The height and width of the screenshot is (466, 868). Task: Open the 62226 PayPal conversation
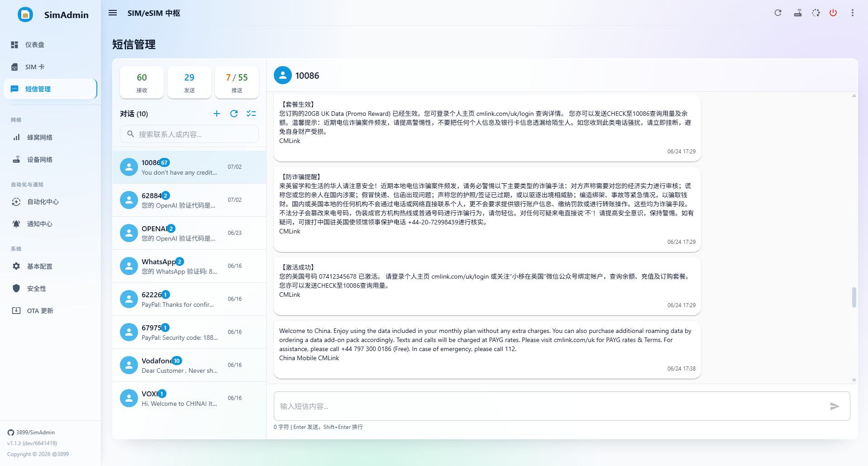[189, 299]
